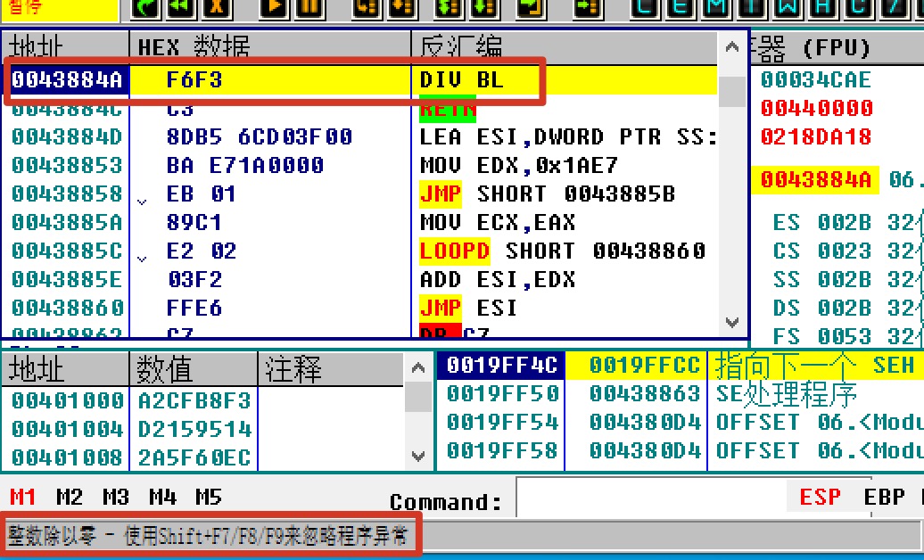This screenshot has height=560, width=924.
Task: Click disassembly scrollbar down arrow
Action: (x=732, y=323)
